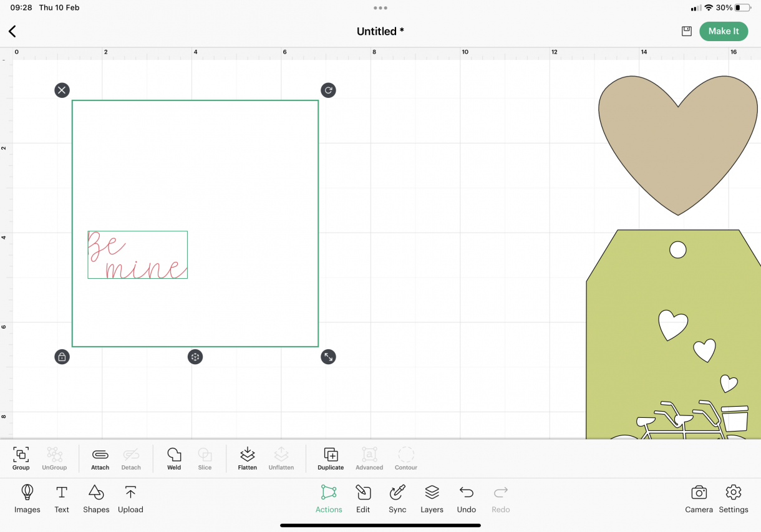The width and height of the screenshot is (761, 532).
Task: Open the Advanced options
Action: point(369,458)
